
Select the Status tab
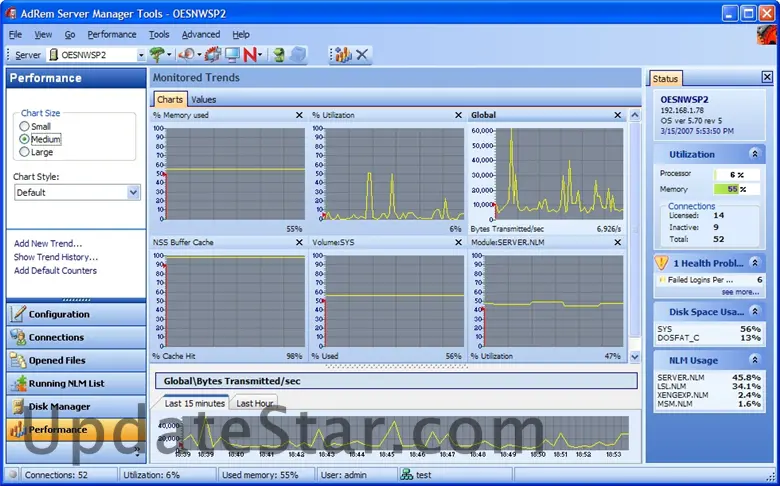click(x=666, y=79)
